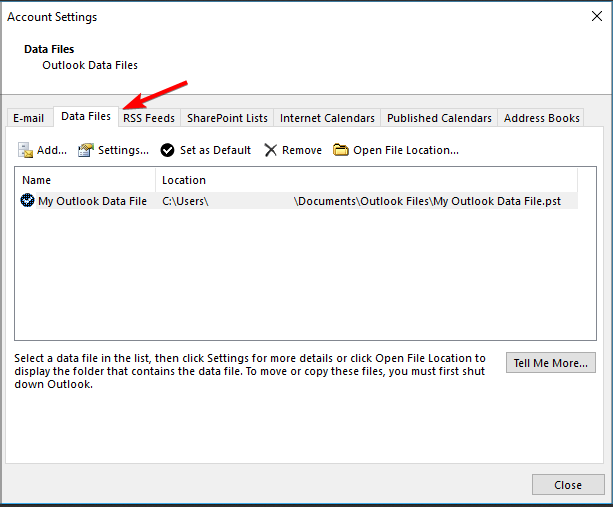
Task: Click the Open File Location folder icon
Action: point(341,150)
